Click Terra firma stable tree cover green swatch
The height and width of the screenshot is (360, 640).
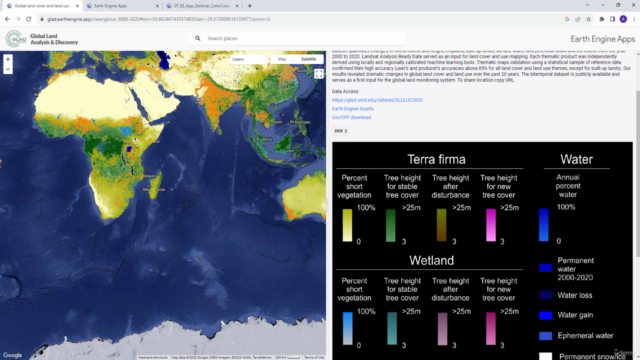391,225
